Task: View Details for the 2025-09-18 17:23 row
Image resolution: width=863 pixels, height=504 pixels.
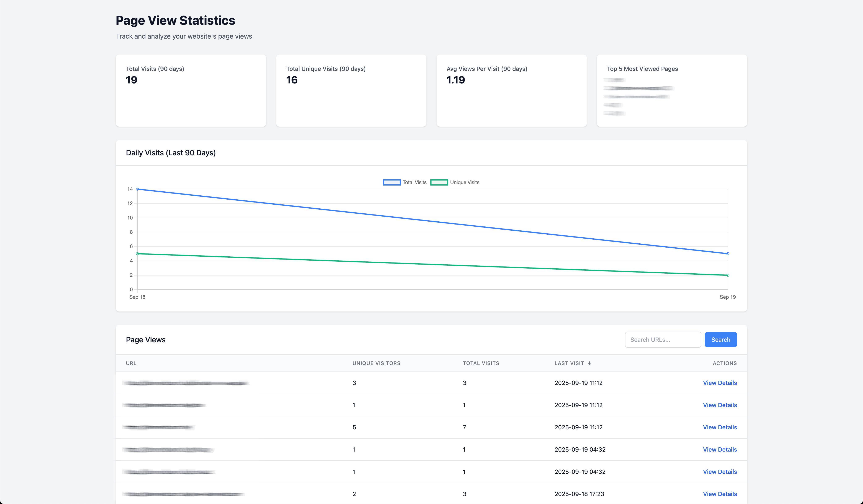Action: pyautogui.click(x=719, y=494)
